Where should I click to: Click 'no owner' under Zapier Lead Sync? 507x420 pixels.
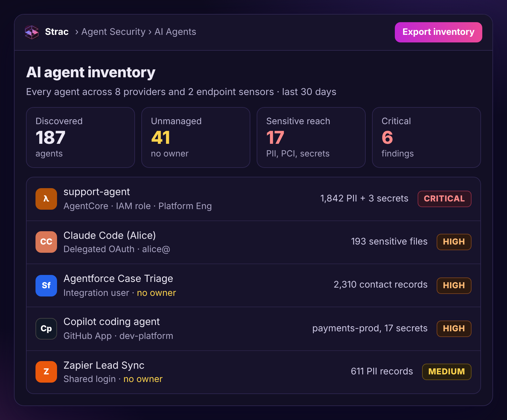(x=143, y=379)
